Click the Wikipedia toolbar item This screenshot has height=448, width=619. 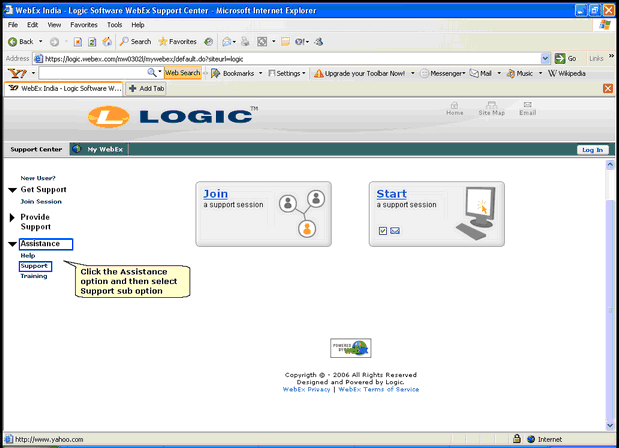(566, 73)
